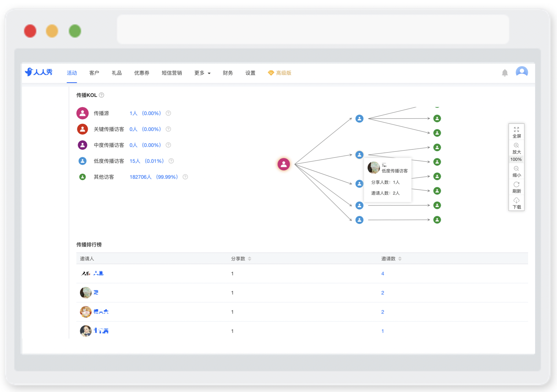Go to the 人人秀 logo home

coord(39,72)
